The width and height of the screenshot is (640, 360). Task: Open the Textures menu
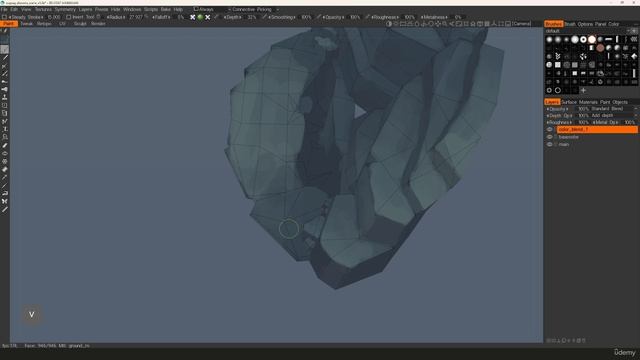click(x=43, y=9)
